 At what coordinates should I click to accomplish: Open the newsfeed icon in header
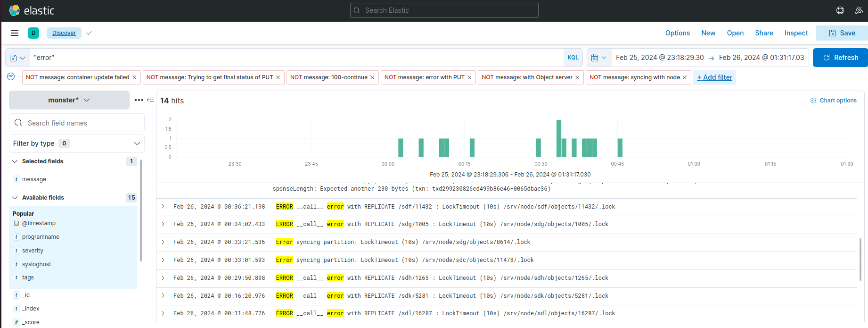(859, 10)
